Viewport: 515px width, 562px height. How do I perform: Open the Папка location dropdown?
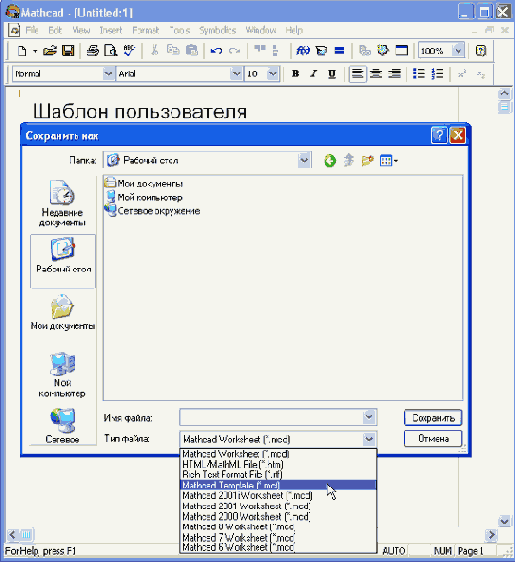coord(304,161)
